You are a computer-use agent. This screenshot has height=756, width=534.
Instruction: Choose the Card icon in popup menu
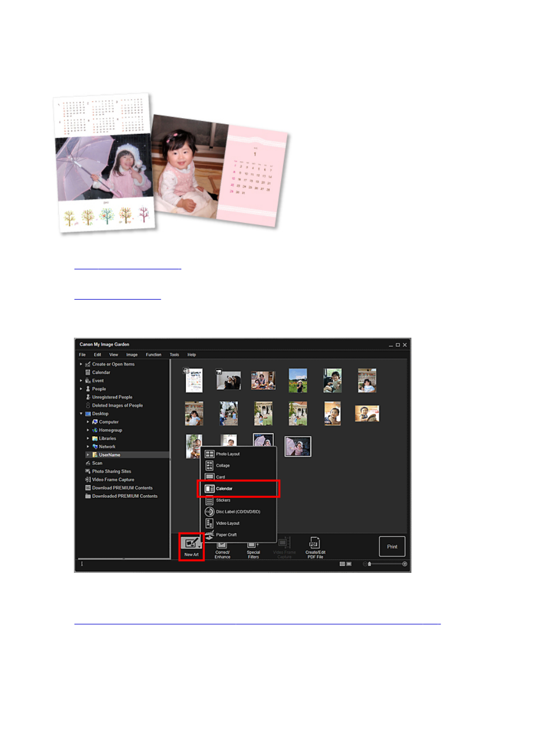[209, 477]
